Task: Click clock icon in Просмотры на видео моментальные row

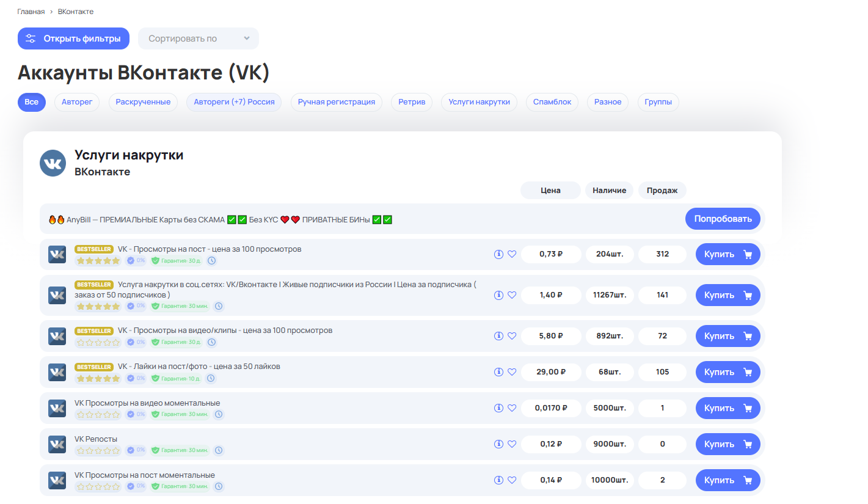Action: tap(219, 414)
